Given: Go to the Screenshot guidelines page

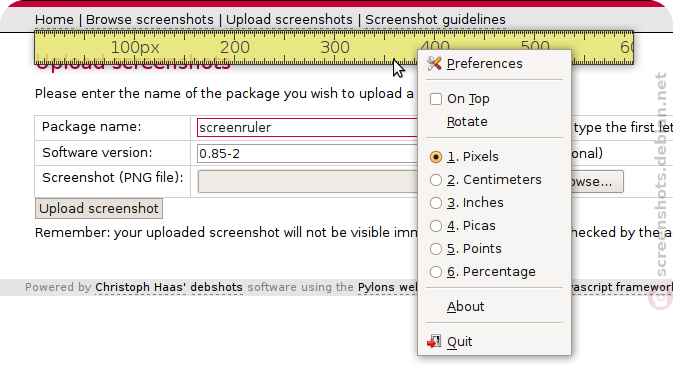Looking at the screenshot, I should pos(435,20).
